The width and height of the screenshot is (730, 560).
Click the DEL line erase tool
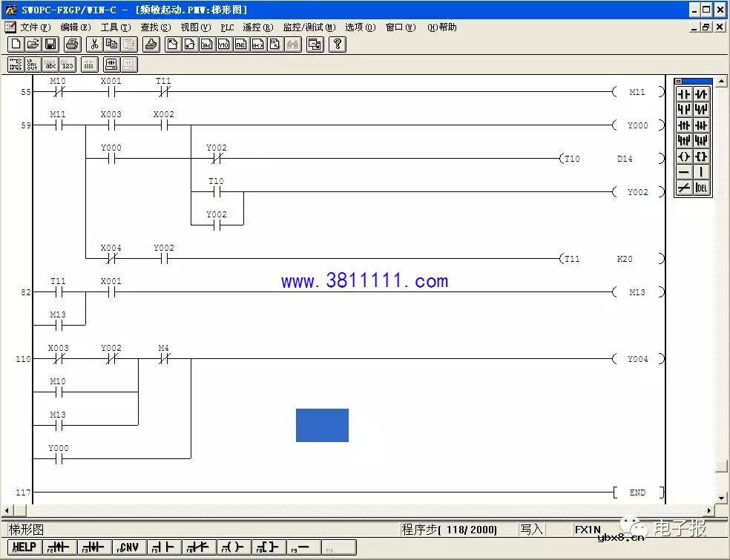click(701, 187)
